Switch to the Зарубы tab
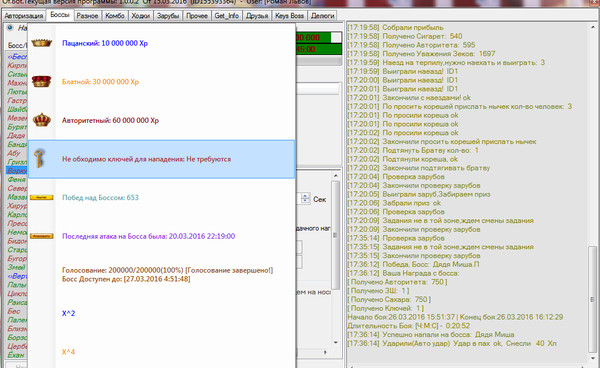This screenshot has height=368, width=600. click(x=168, y=16)
